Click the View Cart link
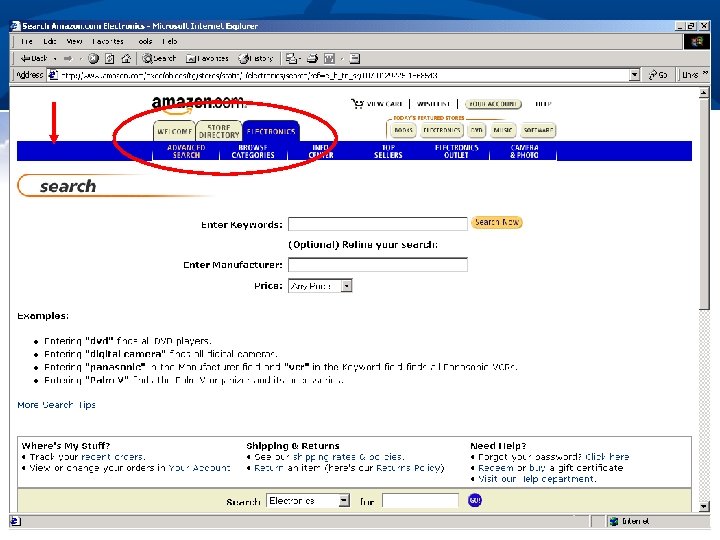The image size is (720, 540). pyautogui.click(x=384, y=104)
